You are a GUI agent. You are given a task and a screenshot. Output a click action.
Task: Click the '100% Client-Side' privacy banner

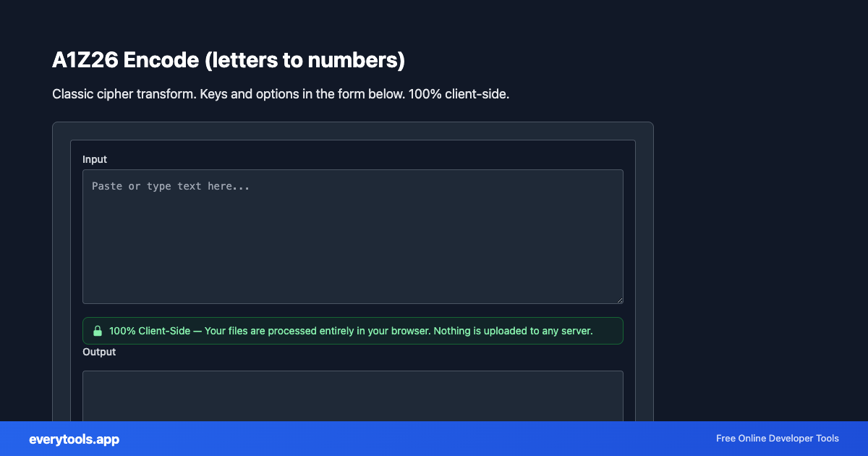(353, 331)
